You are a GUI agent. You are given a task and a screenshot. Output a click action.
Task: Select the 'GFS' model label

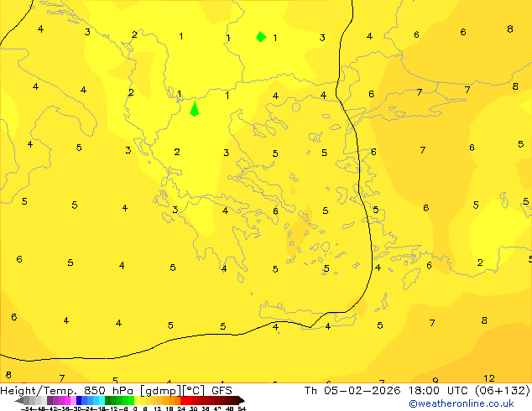coord(222,390)
